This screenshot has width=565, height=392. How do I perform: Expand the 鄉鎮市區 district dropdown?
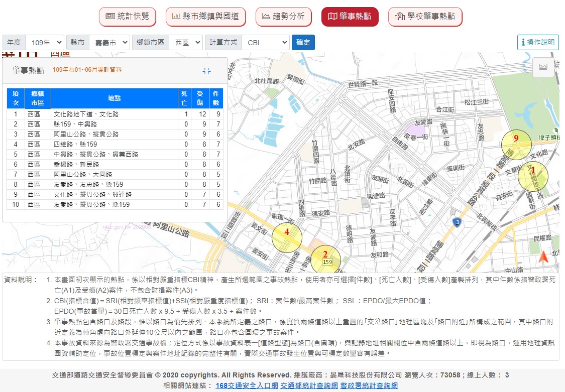tap(185, 43)
